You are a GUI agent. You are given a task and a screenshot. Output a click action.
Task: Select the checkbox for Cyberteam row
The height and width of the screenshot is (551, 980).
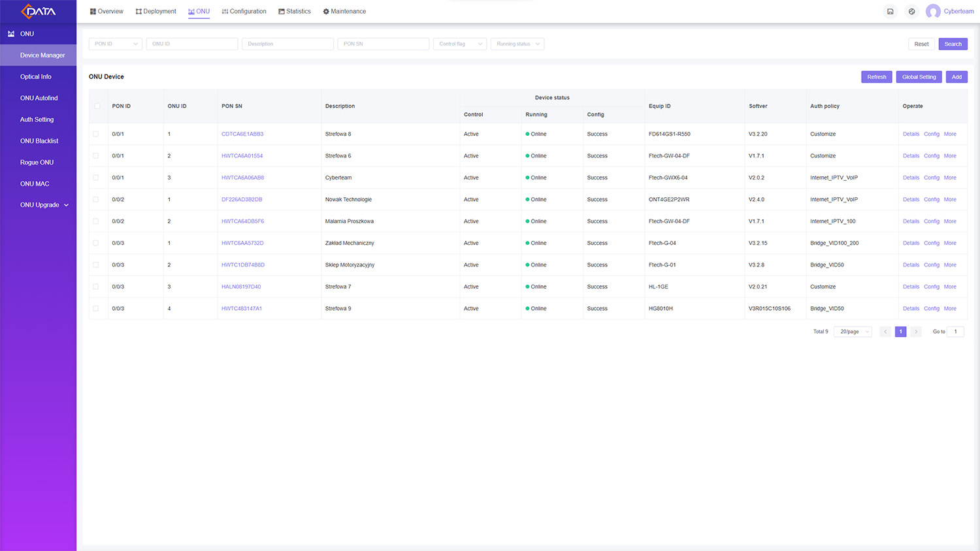(96, 178)
